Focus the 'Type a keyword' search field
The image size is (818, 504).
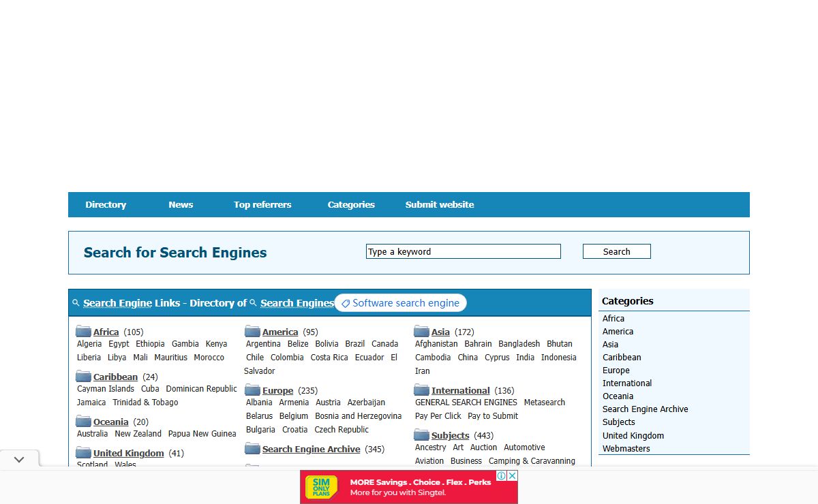pos(464,251)
